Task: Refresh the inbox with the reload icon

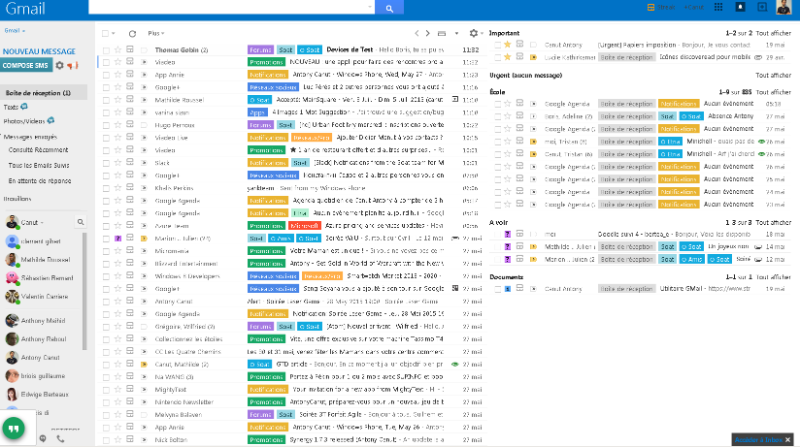Action: click(132, 34)
